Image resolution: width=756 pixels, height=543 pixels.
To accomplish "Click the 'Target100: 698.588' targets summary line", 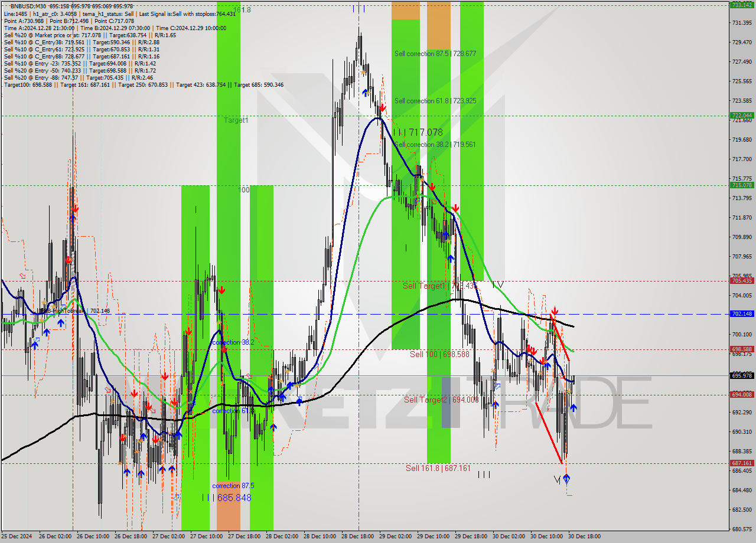I will coord(144,84).
